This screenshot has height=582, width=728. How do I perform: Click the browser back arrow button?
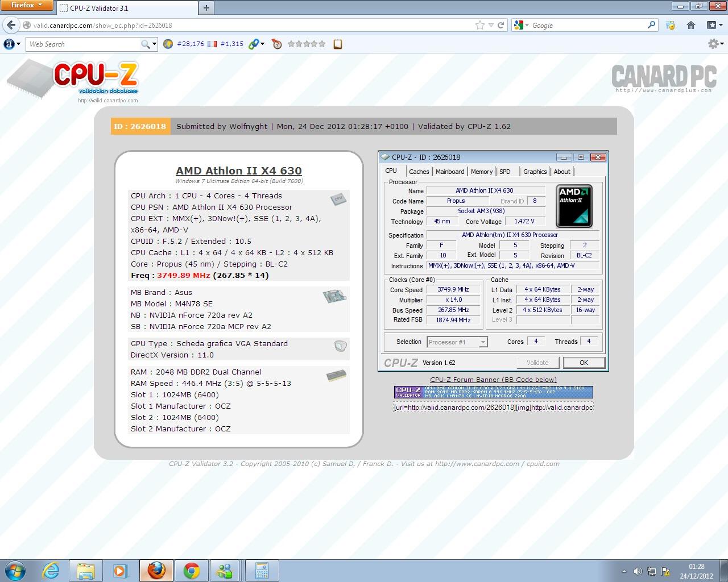11,25
